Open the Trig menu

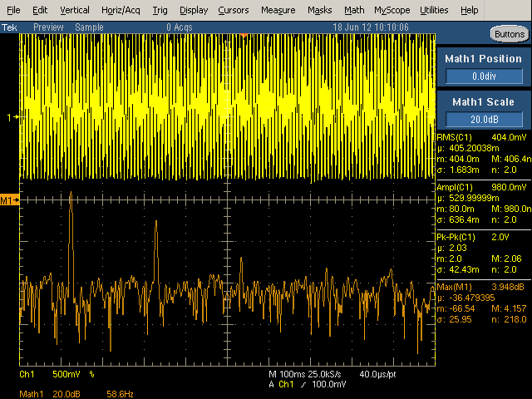tap(160, 11)
